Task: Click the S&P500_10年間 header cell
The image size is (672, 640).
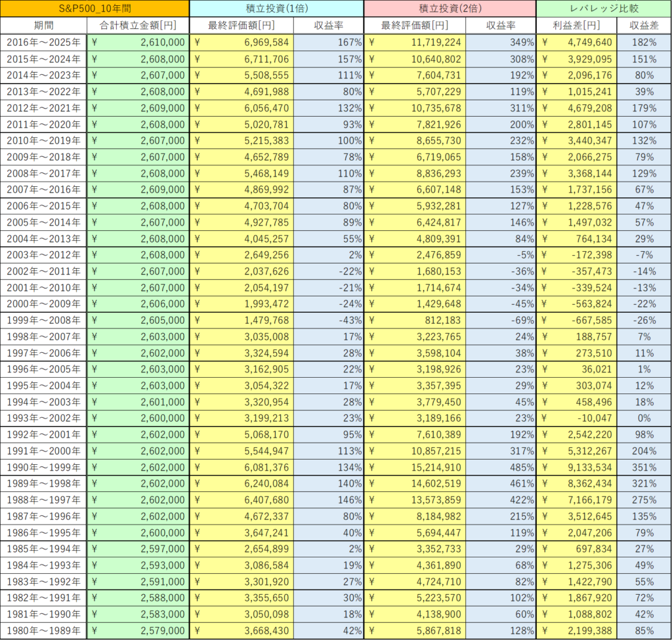Action: [x=94, y=9]
